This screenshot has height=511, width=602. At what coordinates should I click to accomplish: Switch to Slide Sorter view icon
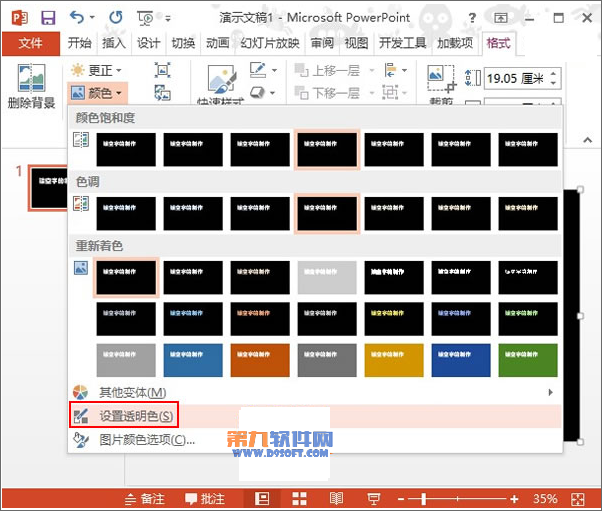point(299,499)
